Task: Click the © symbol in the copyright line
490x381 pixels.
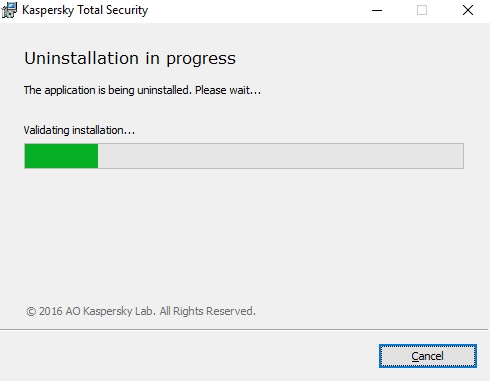Action: [31, 312]
